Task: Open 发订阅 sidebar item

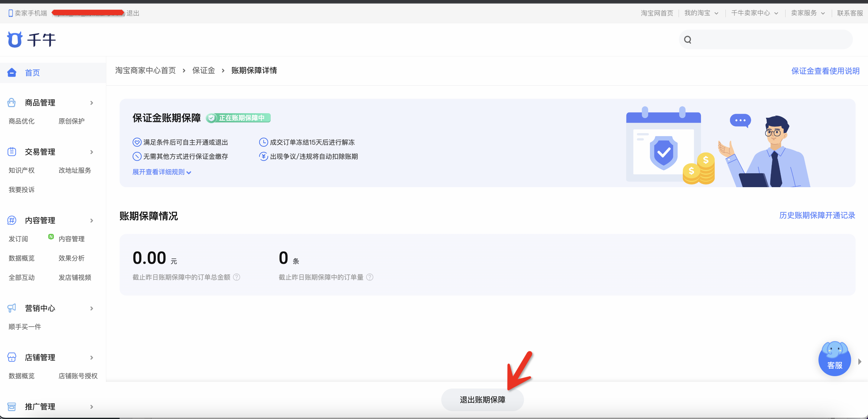Action: 18,239
